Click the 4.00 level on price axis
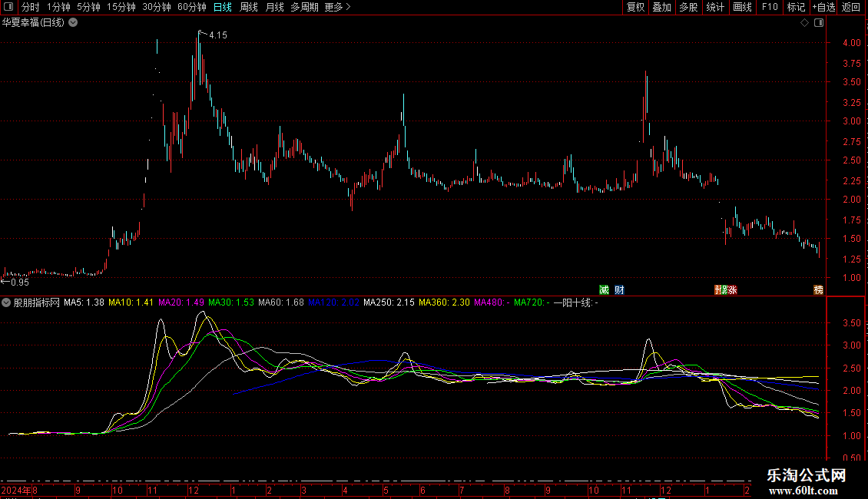 point(851,42)
